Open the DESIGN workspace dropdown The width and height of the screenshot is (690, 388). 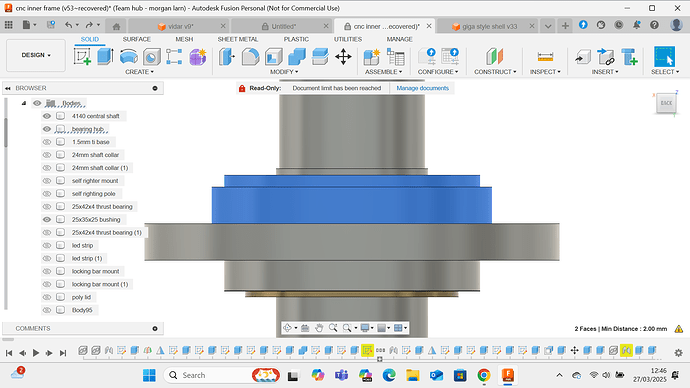coord(36,55)
